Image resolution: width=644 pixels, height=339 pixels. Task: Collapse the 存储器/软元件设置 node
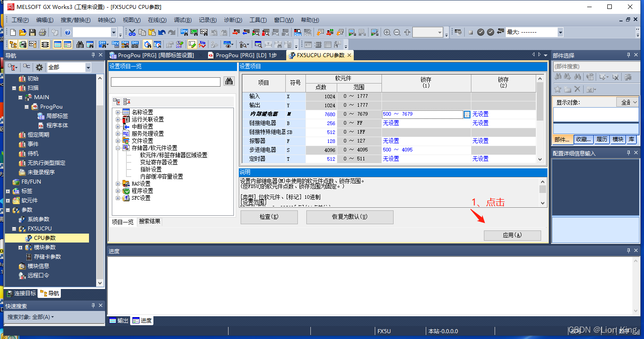pos(118,148)
